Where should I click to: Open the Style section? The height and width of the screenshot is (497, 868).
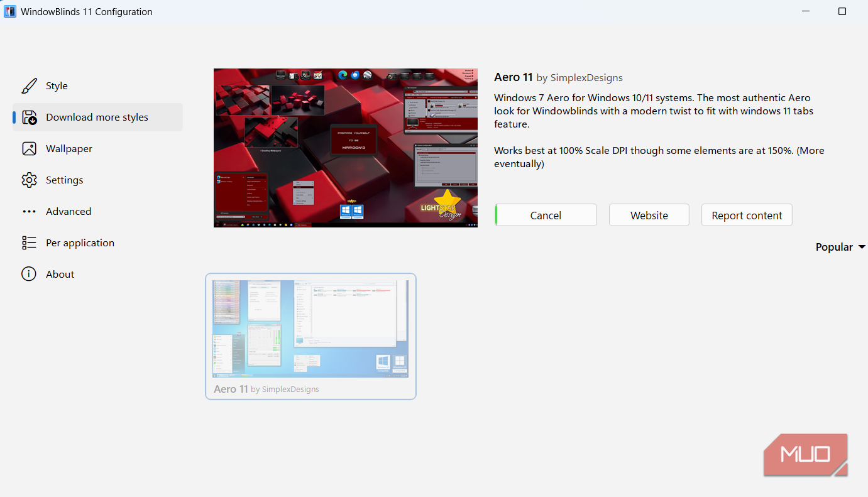click(x=97, y=86)
